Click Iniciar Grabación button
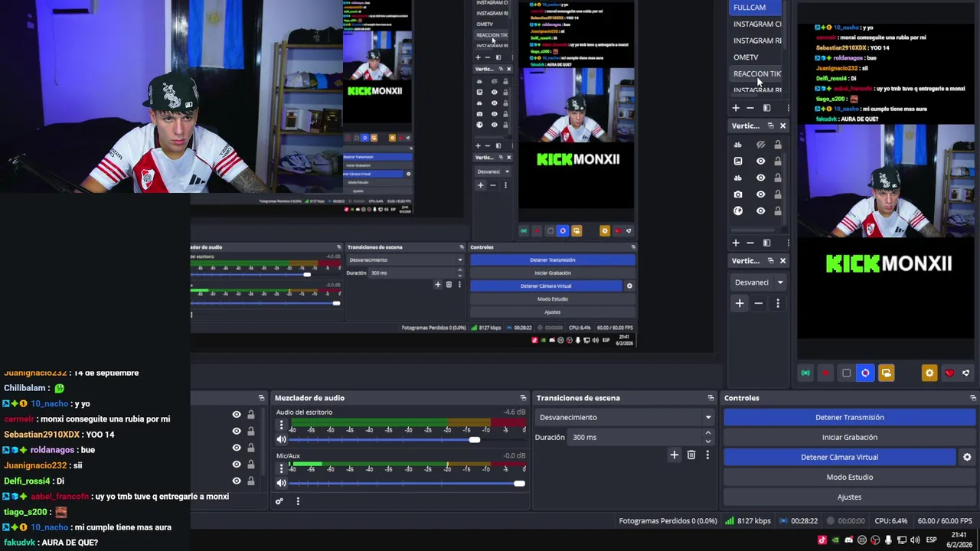The width and height of the screenshot is (980, 551). point(849,437)
